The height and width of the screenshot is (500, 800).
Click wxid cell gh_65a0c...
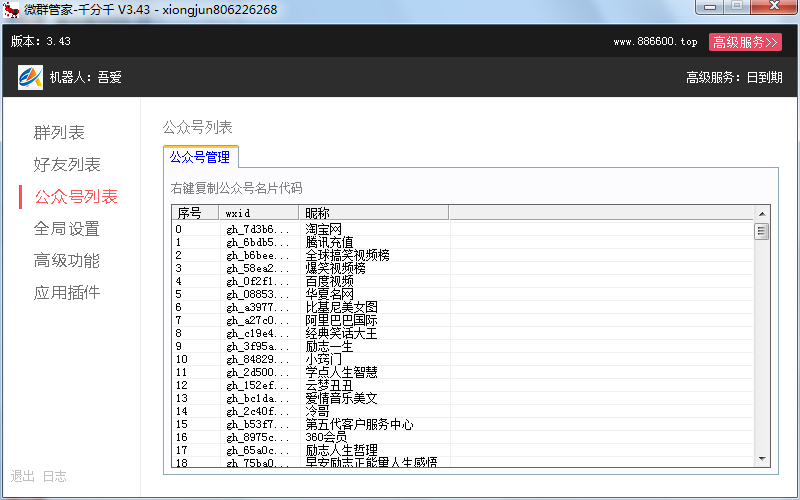[x=258, y=451]
